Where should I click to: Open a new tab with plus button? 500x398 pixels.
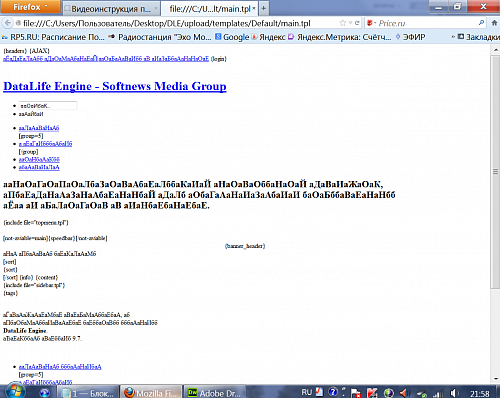pyautogui.click(x=263, y=8)
